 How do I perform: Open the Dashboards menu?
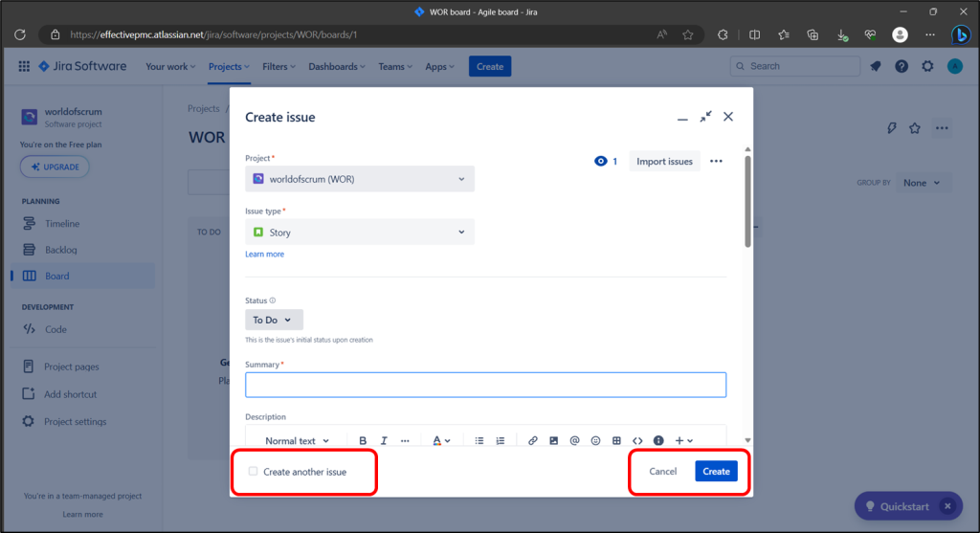pos(336,66)
